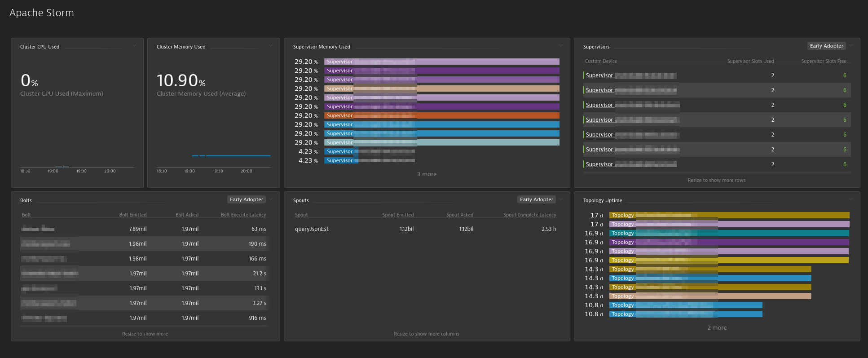868x358 pixels.
Task: Click the 13.1 s bolt latency value
Action: pos(260,288)
